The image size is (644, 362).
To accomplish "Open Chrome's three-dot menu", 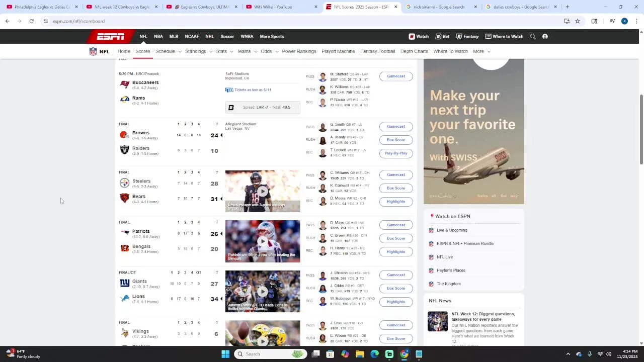I will click(636, 21).
